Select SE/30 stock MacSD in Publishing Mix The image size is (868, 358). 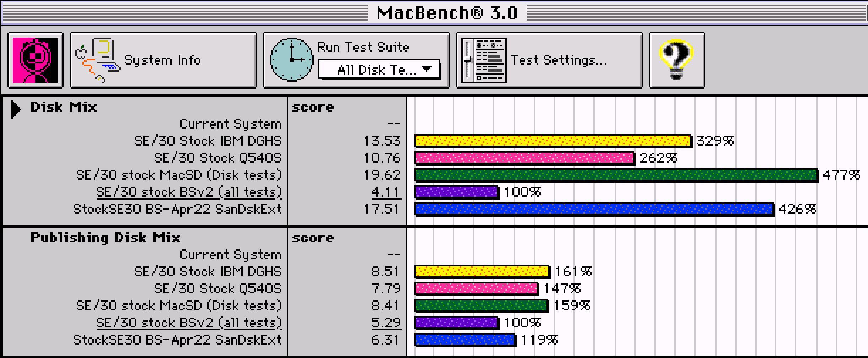pos(179,305)
